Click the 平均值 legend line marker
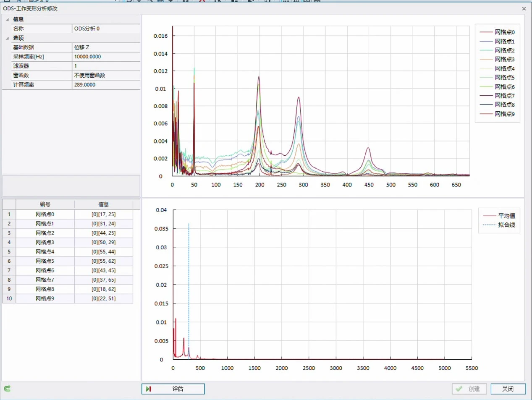This screenshot has height=400, width=532. pos(489,216)
